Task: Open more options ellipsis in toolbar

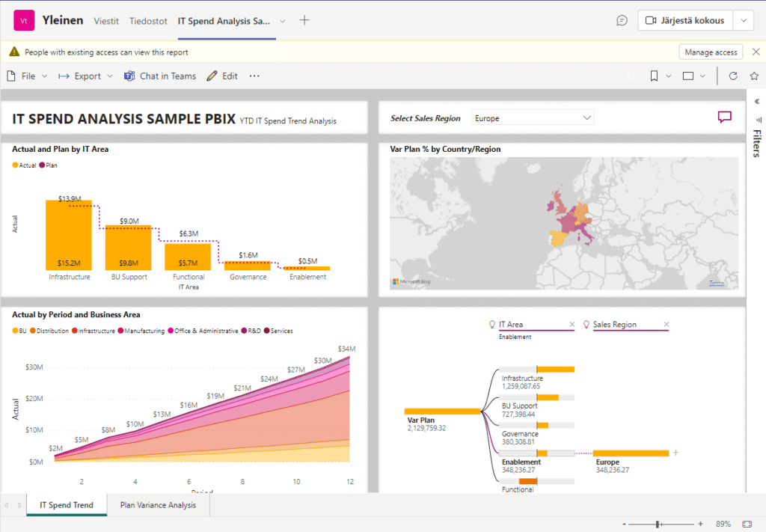Action: (254, 76)
